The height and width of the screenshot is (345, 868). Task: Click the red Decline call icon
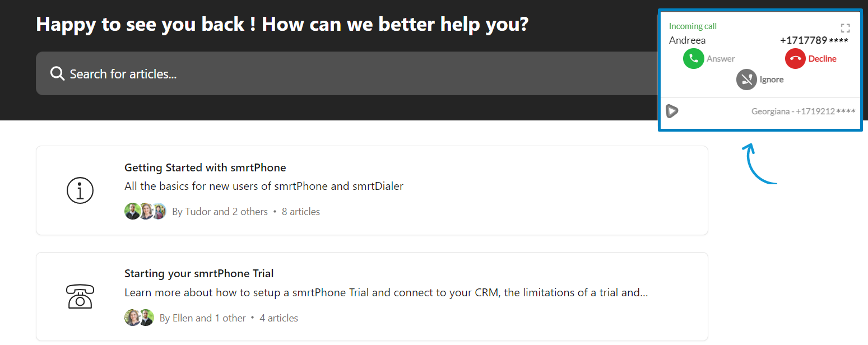coord(795,59)
